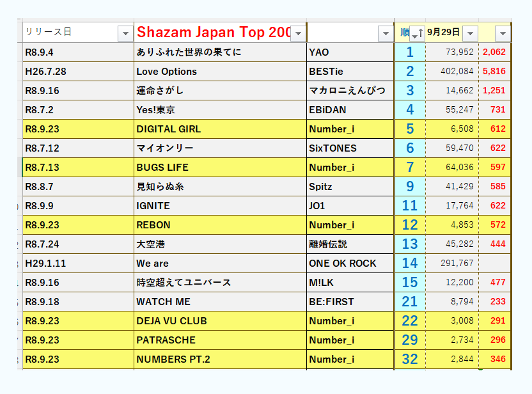The image size is (532, 394).
Task: Click the 大空港 title cell
Action: pyautogui.click(x=220, y=244)
